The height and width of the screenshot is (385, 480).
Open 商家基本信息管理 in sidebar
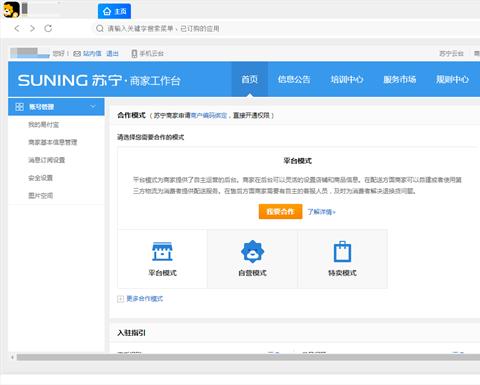pos(53,142)
